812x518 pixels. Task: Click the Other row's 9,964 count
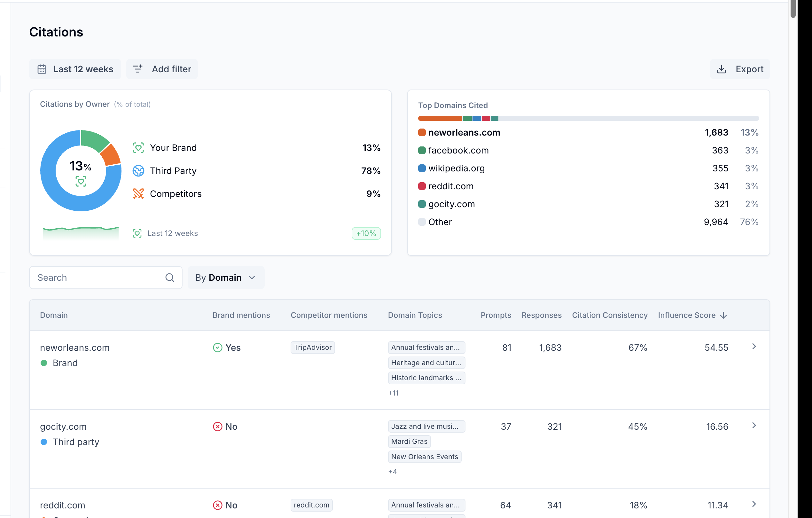[x=716, y=222]
